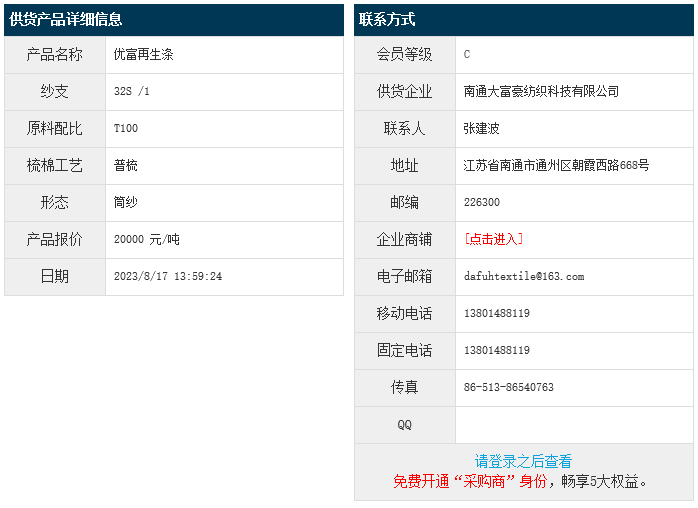Viewport: 698px width, 508px height.
Task: Click the red 免费开通“采购商”身份 link
Action: coord(470,481)
